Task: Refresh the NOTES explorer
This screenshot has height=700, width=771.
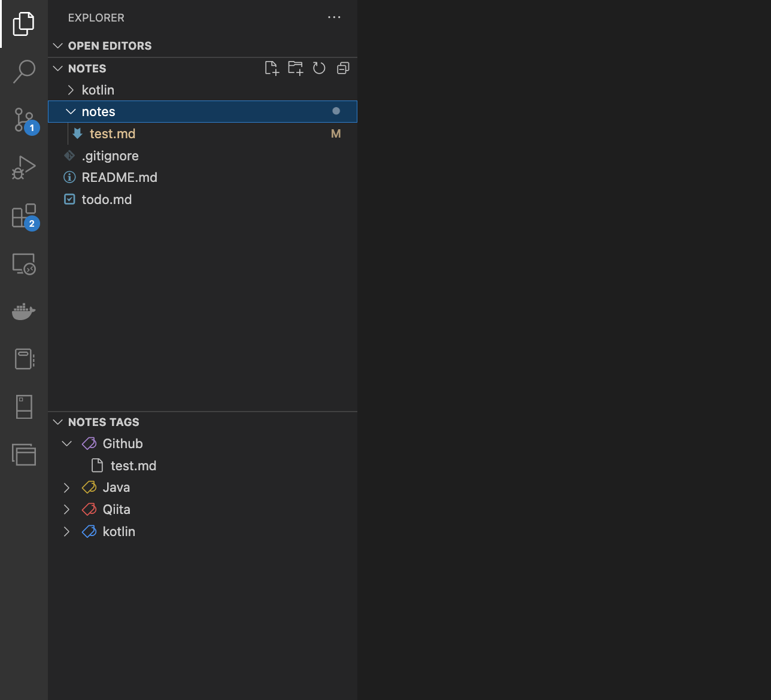Action: coord(319,68)
